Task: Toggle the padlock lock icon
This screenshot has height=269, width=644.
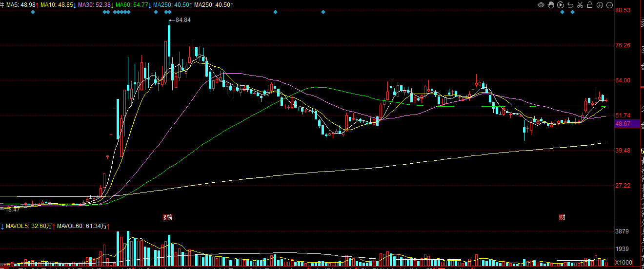Action: (x=589, y=5)
